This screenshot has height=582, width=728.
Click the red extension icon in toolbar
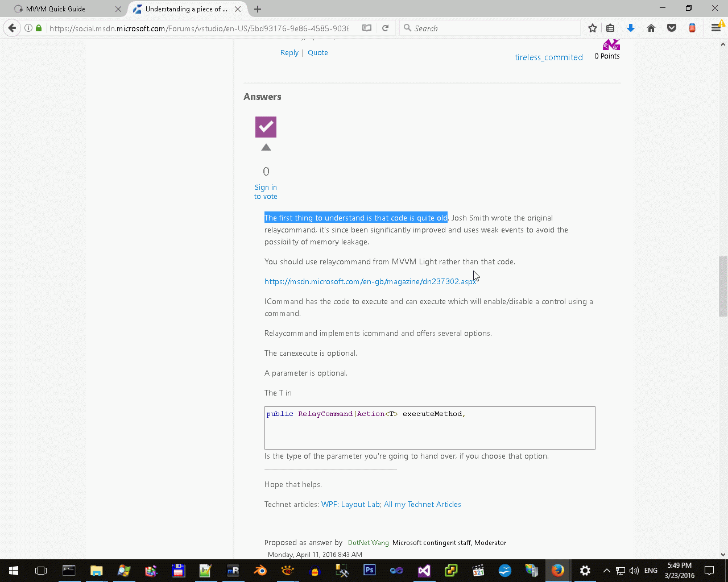pyautogui.click(x=692, y=28)
